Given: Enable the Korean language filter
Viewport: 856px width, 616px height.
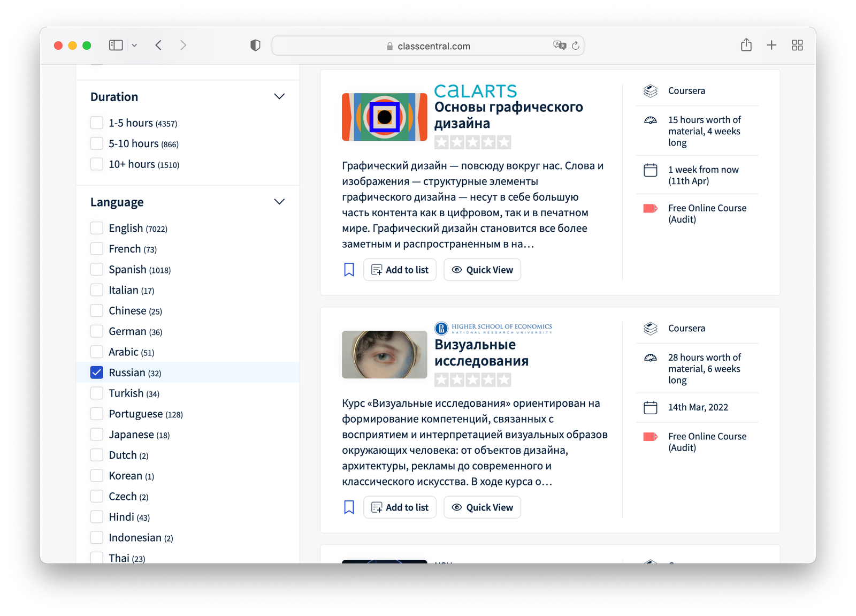Looking at the screenshot, I should (x=97, y=476).
